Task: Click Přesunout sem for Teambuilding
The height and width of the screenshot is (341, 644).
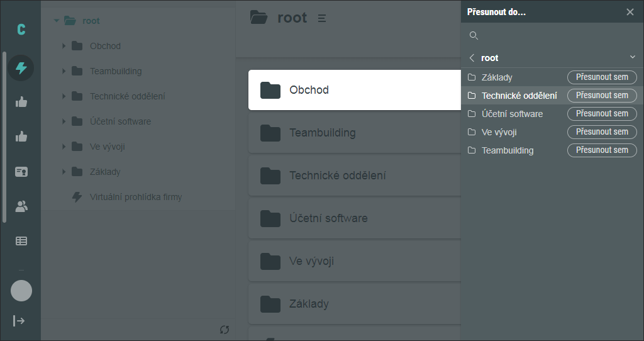Action: pyautogui.click(x=602, y=150)
